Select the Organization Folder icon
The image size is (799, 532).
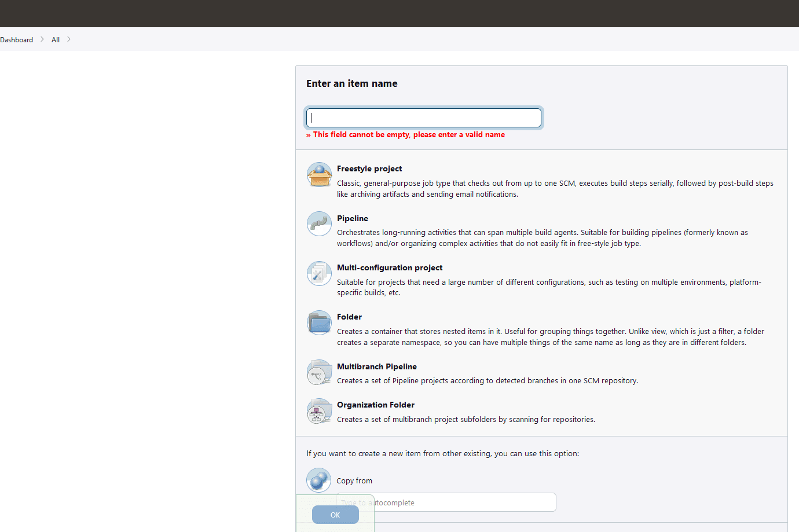coord(319,411)
